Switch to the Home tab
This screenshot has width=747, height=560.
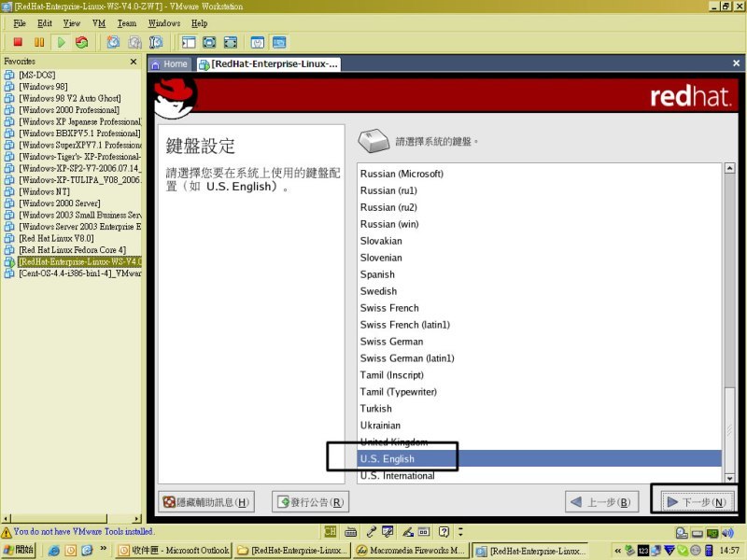click(x=170, y=64)
